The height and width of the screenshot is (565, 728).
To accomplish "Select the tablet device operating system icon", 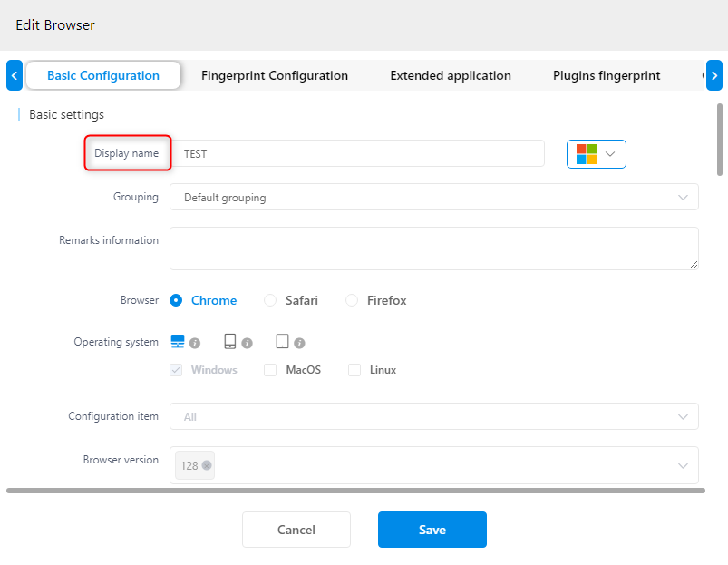I will click(229, 341).
